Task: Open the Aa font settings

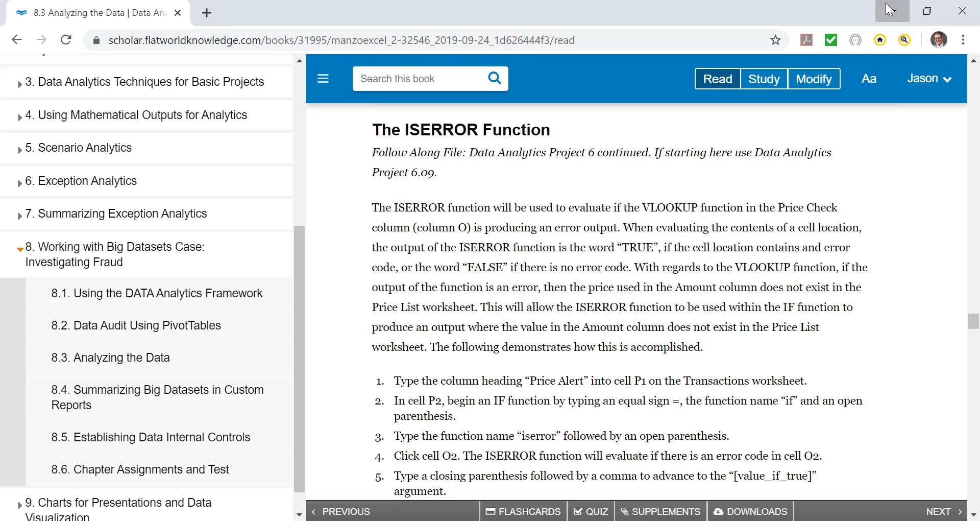Action: pyautogui.click(x=869, y=79)
